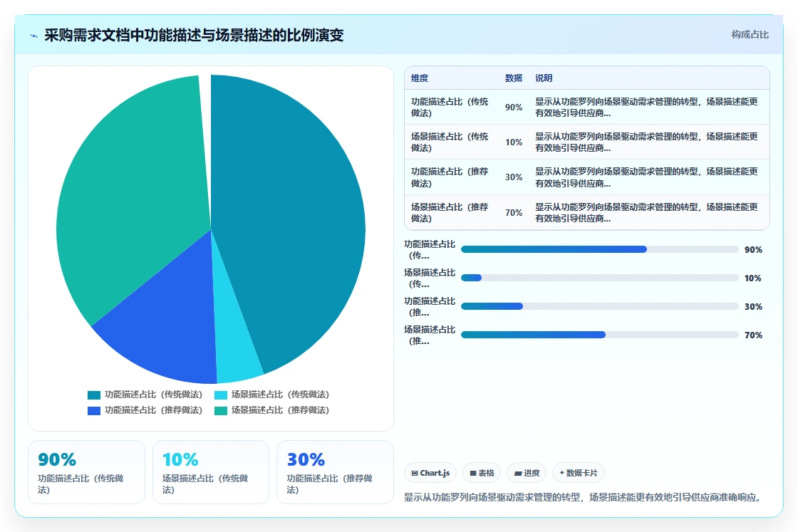Image resolution: width=798 pixels, height=532 pixels.
Task: Click the 70% value in table
Action: pyautogui.click(x=514, y=213)
